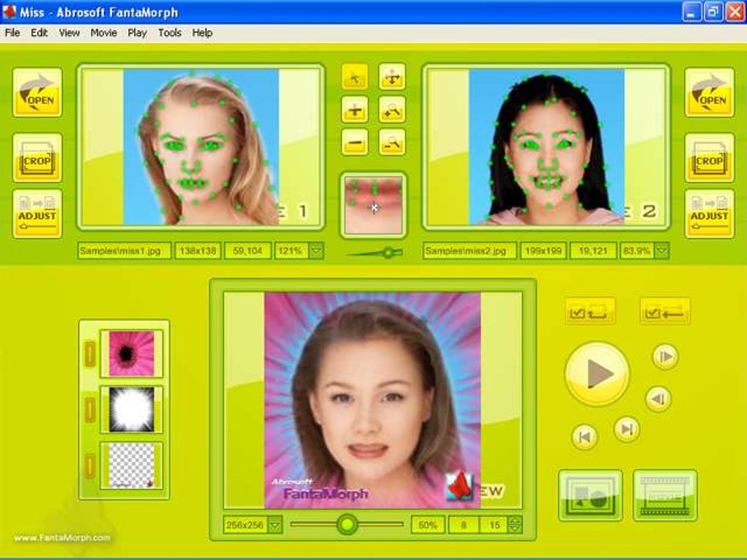Open the Tools menu
Screen dimensions: 747x560
(x=170, y=33)
